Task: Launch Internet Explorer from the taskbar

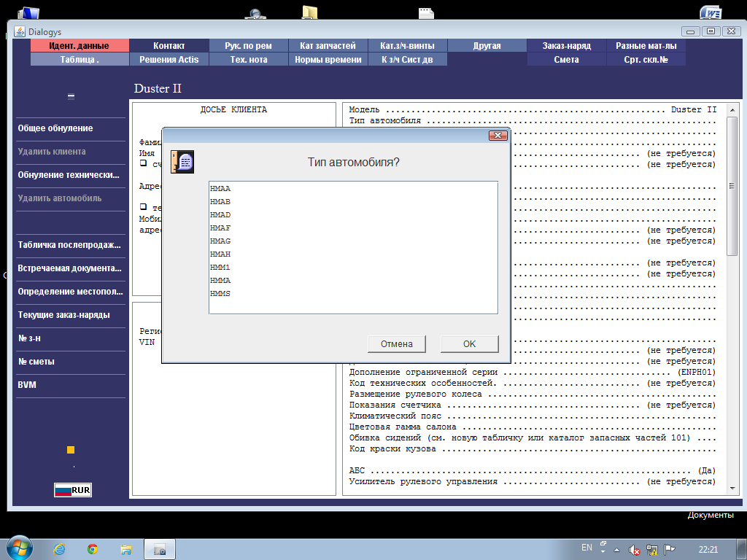Action: tap(59, 550)
